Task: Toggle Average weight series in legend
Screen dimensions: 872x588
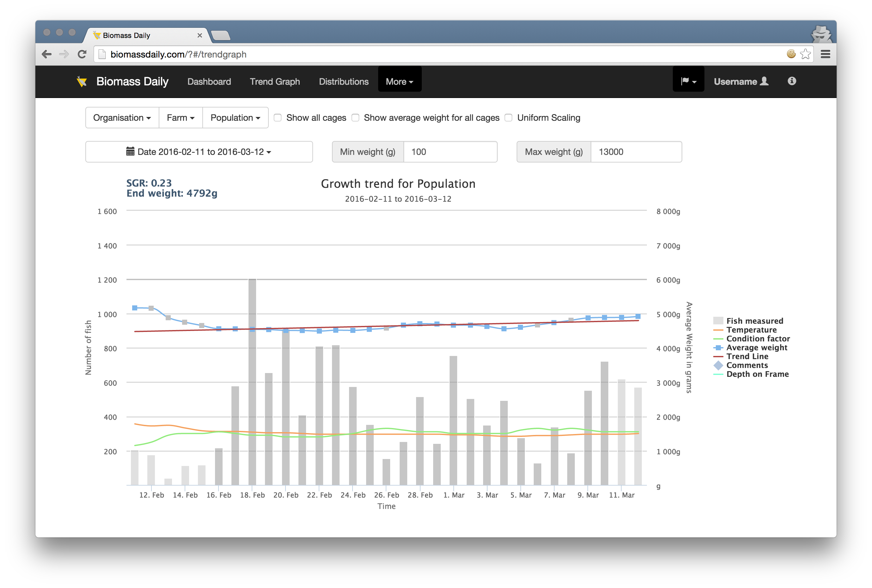Action: (x=750, y=348)
